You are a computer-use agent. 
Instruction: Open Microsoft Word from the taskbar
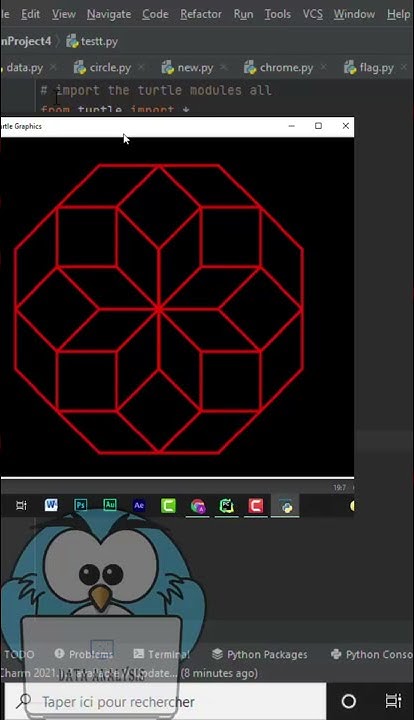tap(51, 505)
